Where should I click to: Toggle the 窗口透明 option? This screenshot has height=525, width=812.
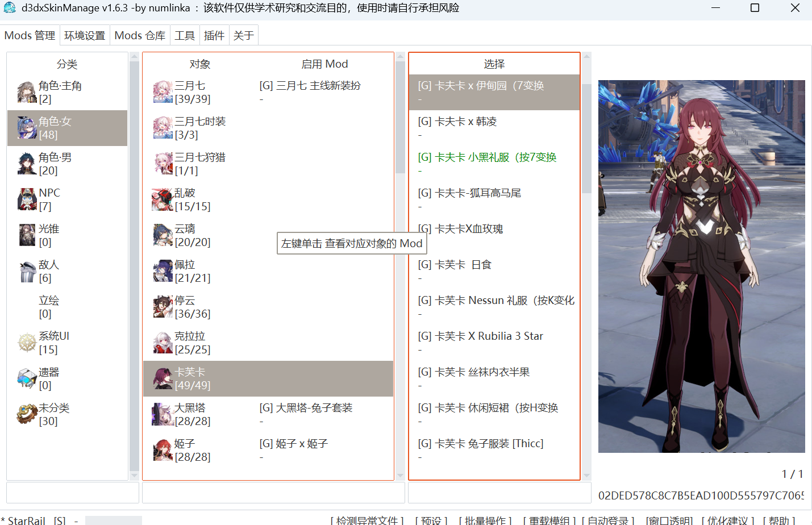click(x=669, y=520)
